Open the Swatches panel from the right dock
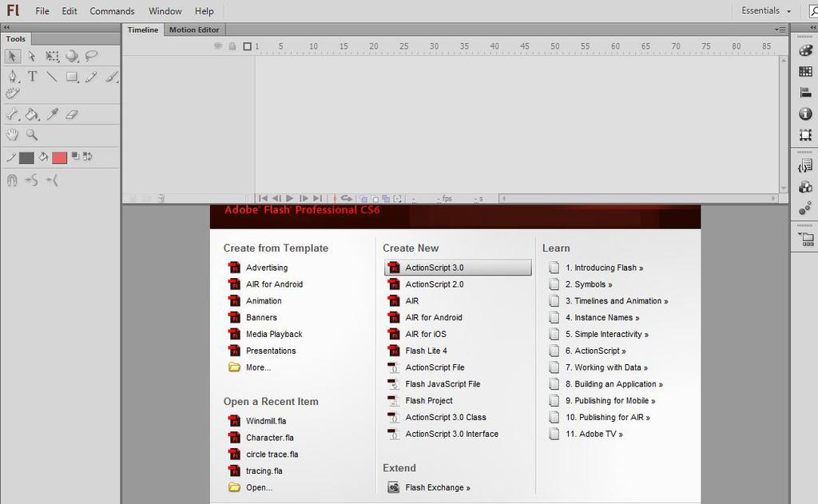 [806, 72]
